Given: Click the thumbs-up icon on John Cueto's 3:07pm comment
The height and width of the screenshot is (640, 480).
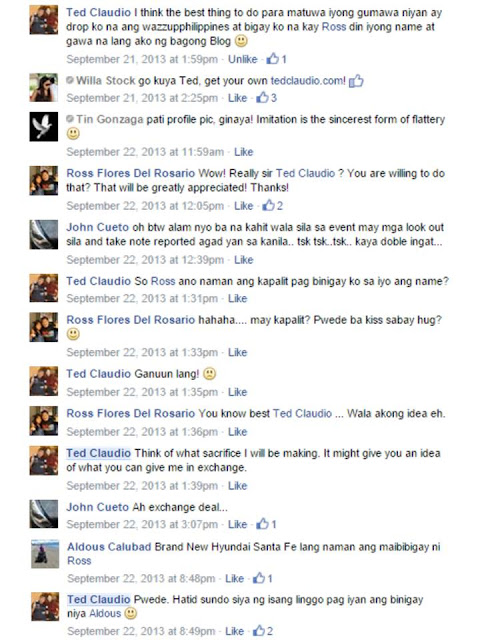Looking at the screenshot, I should point(262,524).
